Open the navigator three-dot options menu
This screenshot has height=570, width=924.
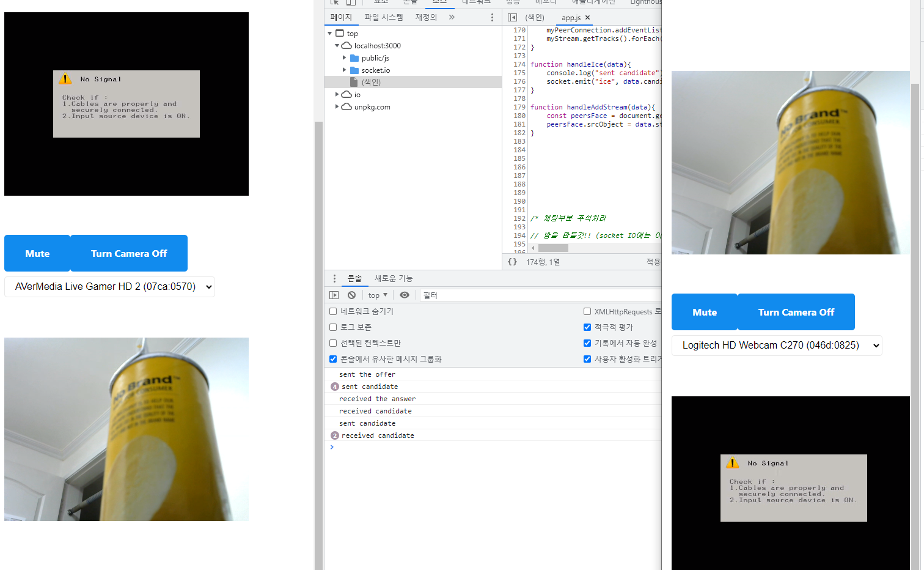[492, 17]
